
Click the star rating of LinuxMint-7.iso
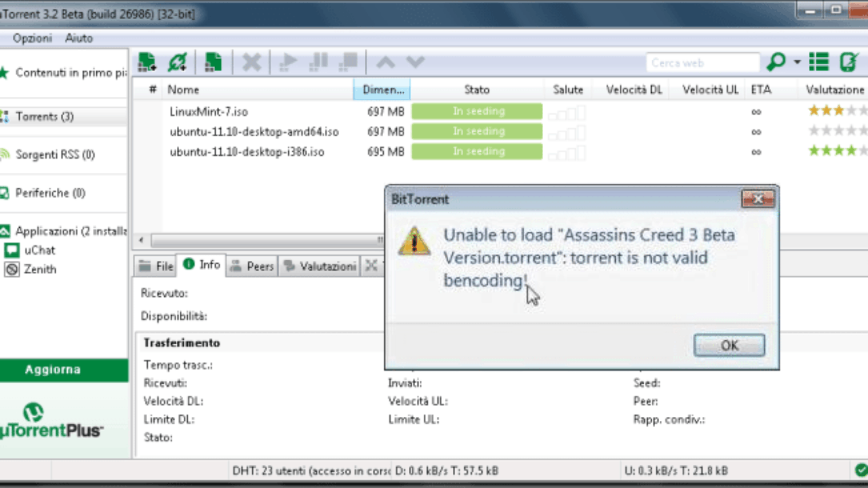point(837,110)
